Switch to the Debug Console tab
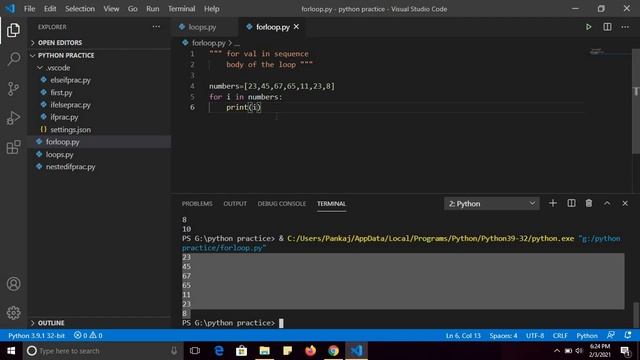This screenshot has height=360, width=640. point(282,203)
